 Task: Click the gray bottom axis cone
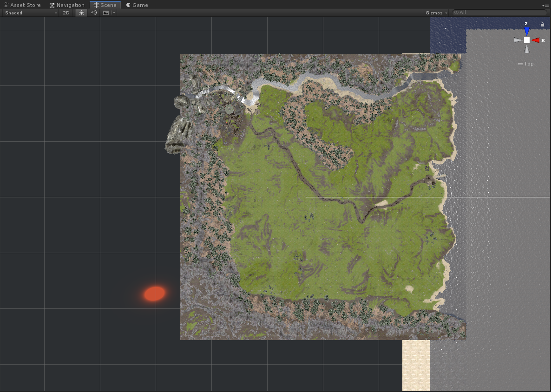click(526, 49)
